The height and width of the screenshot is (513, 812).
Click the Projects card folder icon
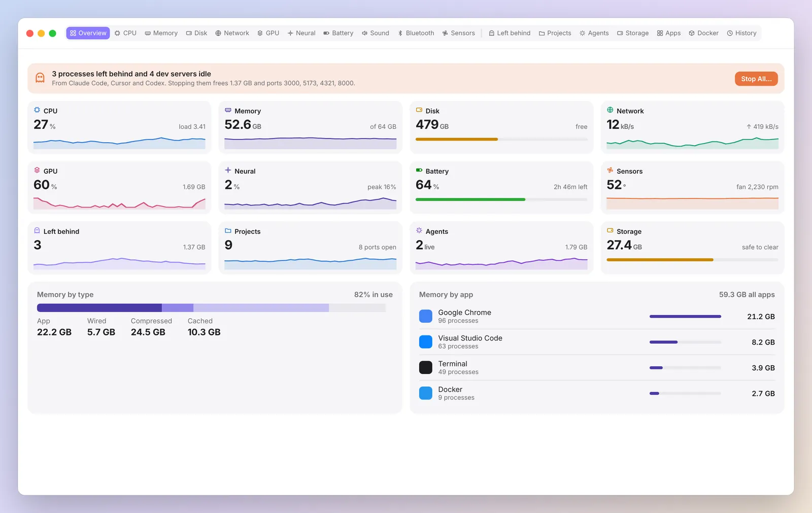pos(228,231)
